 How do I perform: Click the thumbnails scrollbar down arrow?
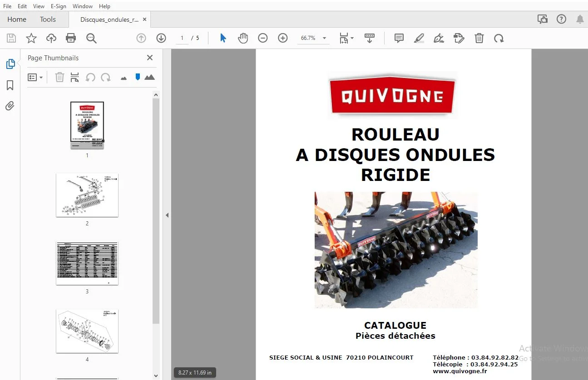[156, 376]
